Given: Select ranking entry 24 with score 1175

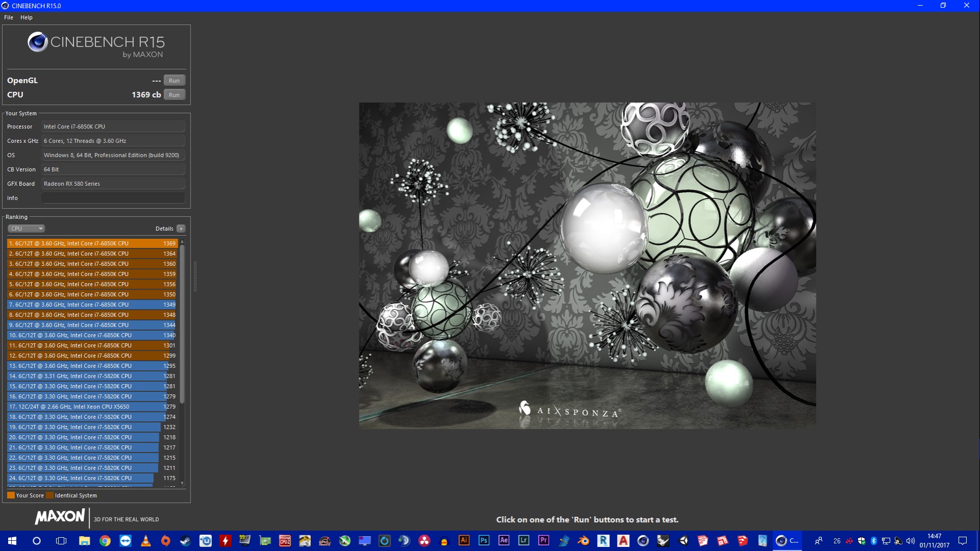Looking at the screenshot, I should (92, 478).
